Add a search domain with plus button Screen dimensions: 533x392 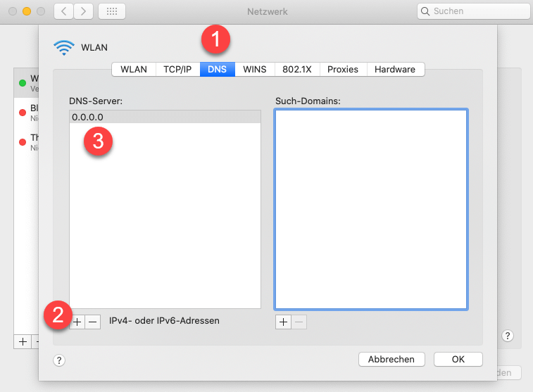click(x=283, y=321)
